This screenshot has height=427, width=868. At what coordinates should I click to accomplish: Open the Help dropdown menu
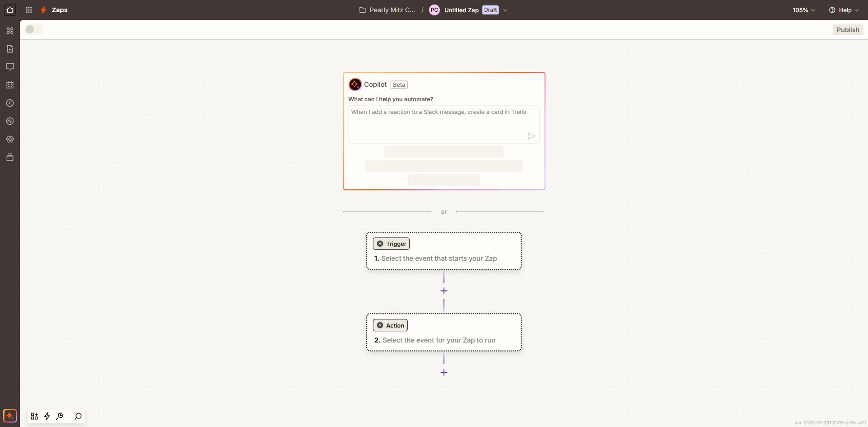coord(844,10)
